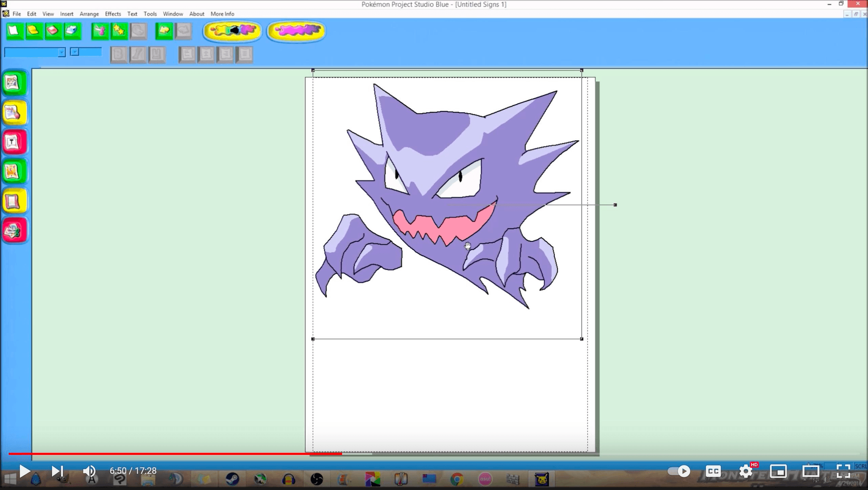Click the New project page icon

(14, 31)
